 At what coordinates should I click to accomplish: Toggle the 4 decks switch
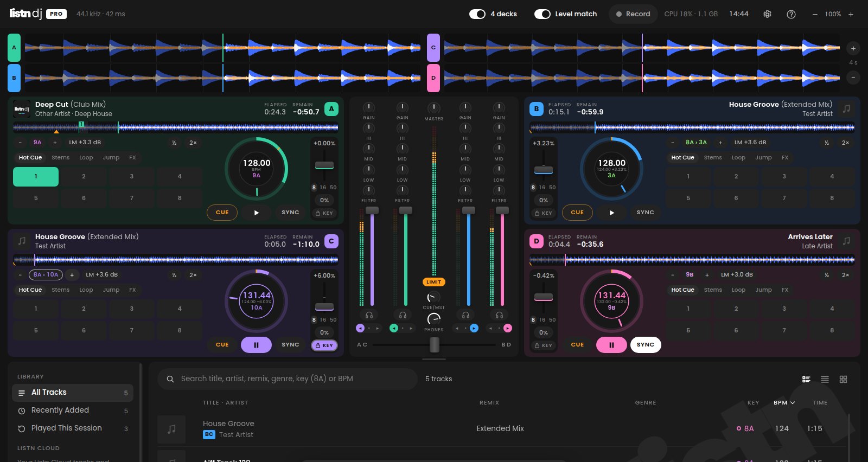[x=477, y=14]
